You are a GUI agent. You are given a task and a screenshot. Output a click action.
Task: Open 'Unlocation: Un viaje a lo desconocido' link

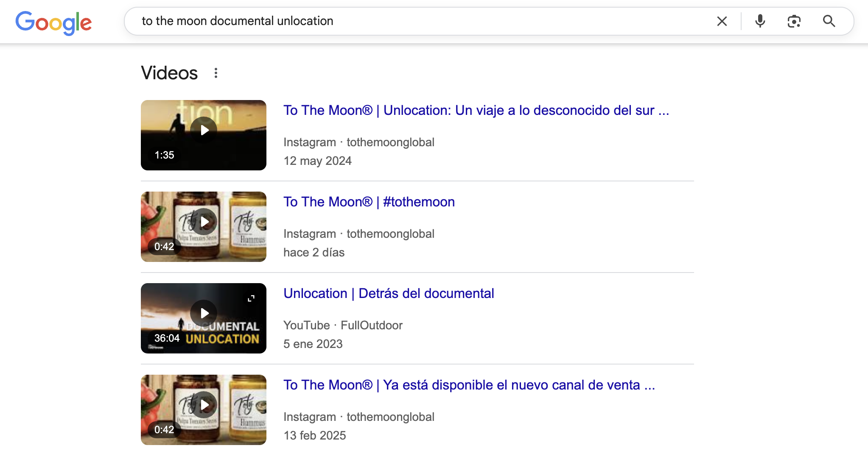pos(476,110)
